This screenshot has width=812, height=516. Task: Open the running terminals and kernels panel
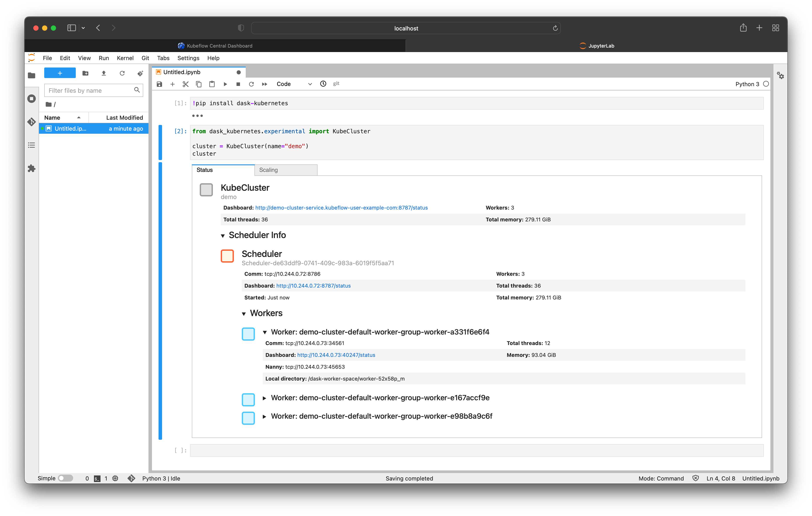31,99
